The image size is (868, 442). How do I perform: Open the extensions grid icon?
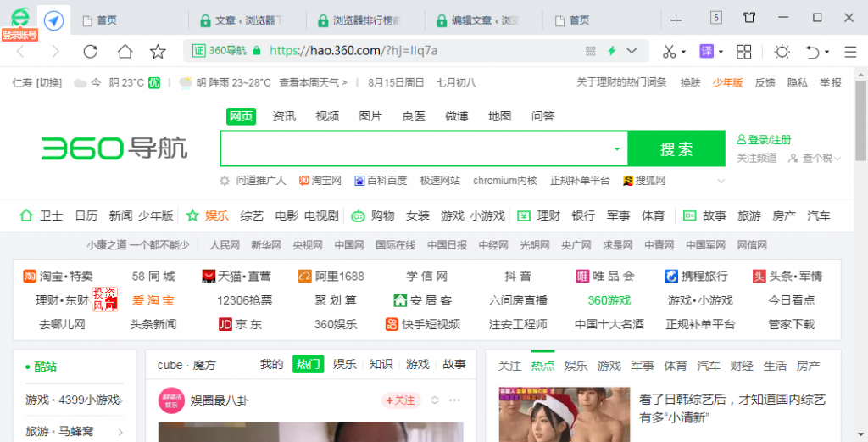(x=744, y=52)
